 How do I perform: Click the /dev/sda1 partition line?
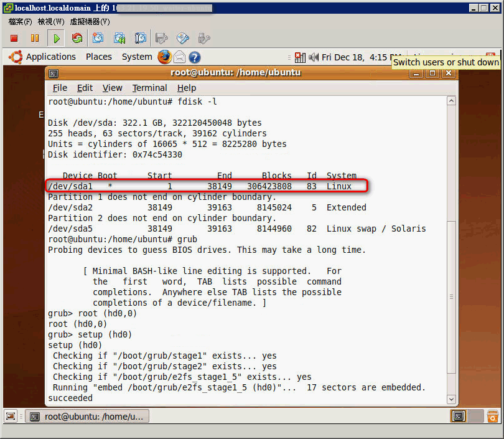coord(200,186)
